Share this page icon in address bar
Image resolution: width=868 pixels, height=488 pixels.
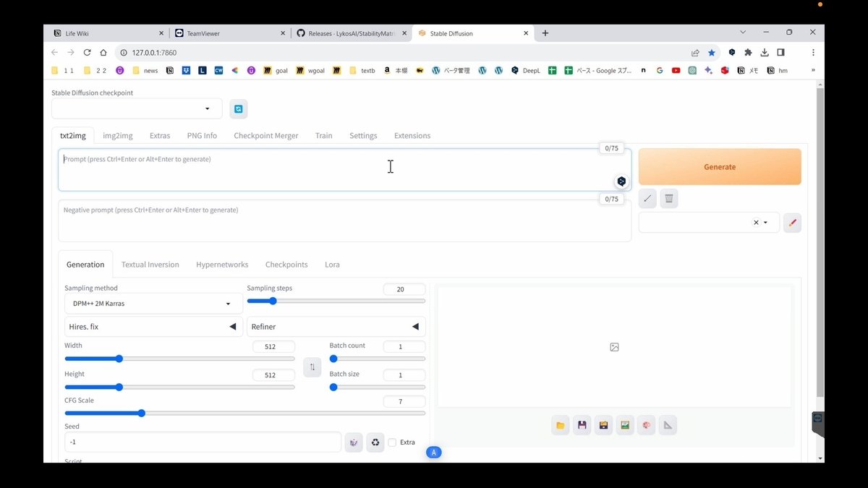click(695, 53)
